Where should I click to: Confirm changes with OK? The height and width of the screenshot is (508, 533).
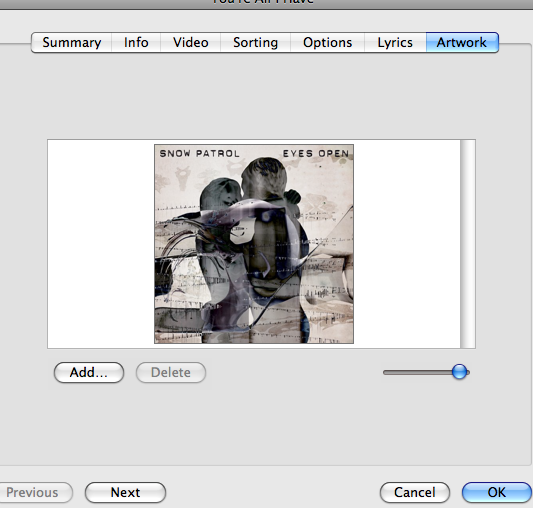[x=497, y=492]
